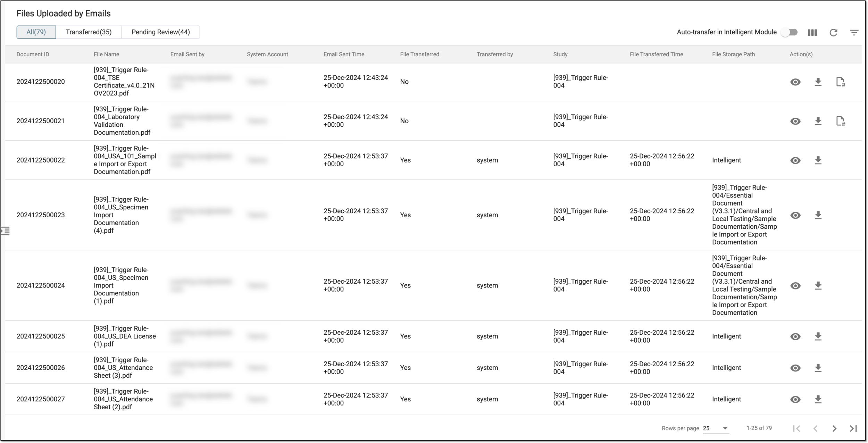Click US_DEA License (1).pdf file name
Screen dimensions: 868x443
[125, 336]
